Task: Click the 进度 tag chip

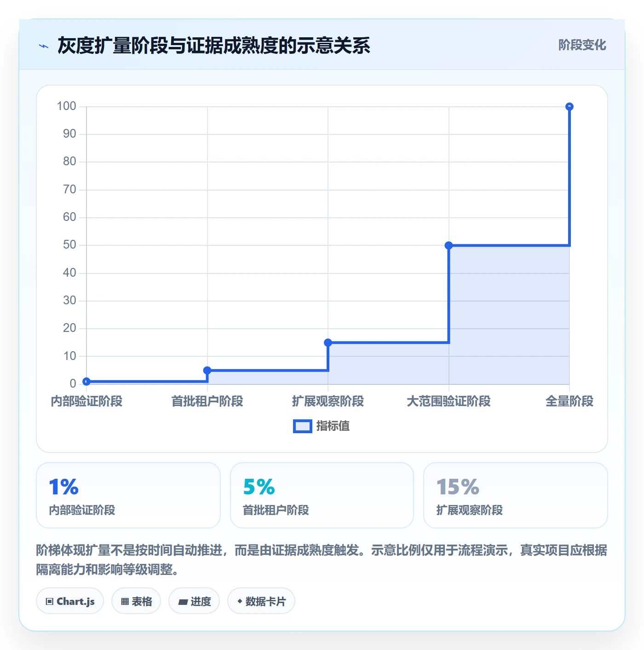Action: tap(194, 601)
